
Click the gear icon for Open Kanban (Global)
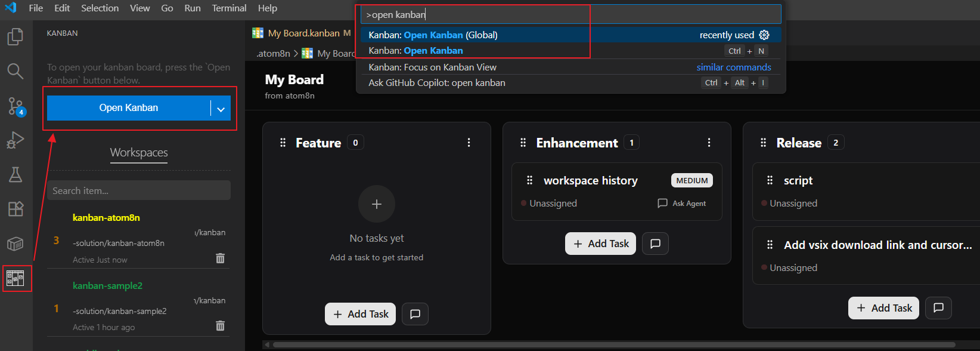[764, 35]
